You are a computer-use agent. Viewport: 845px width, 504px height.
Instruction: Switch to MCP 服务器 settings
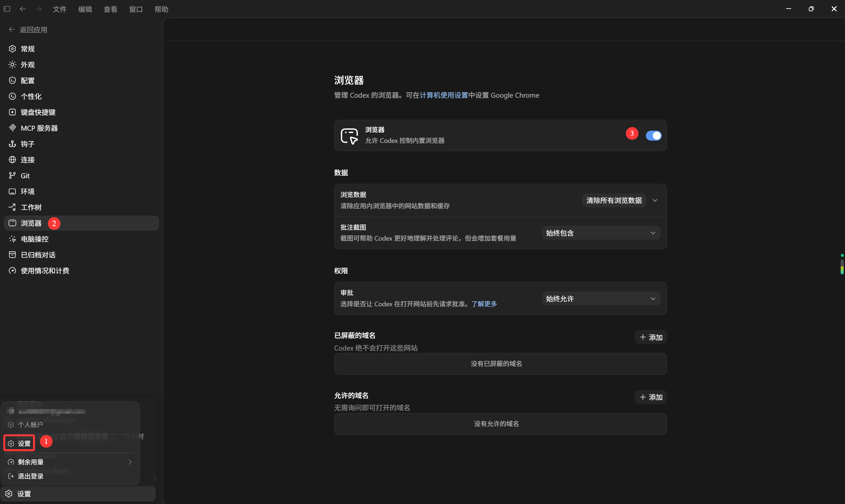(x=81, y=128)
